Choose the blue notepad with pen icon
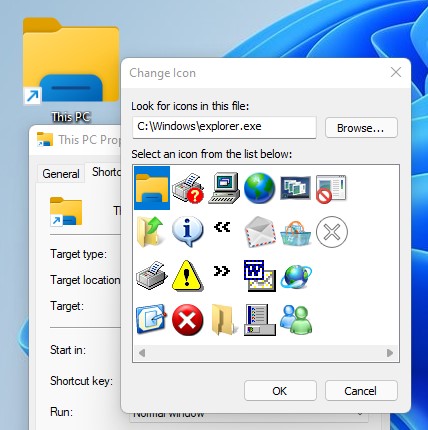The height and width of the screenshot is (430, 428). pos(151,319)
